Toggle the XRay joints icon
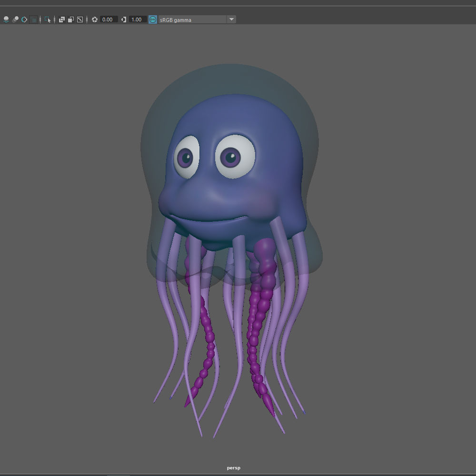The image size is (476, 476). coord(80,20)
